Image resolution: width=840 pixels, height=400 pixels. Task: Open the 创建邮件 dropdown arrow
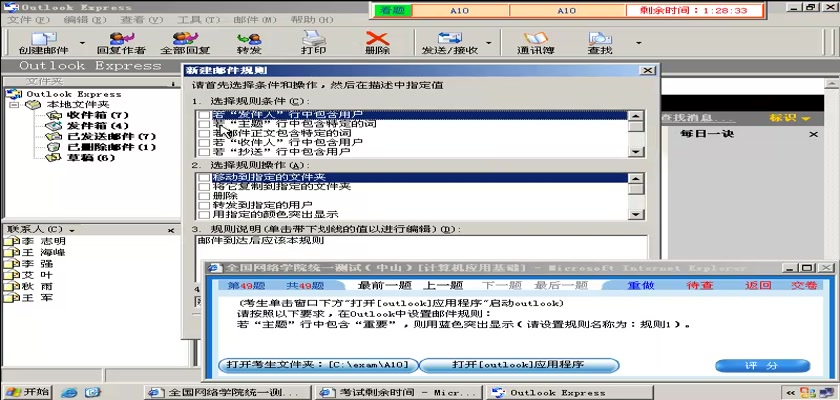[82, 43]
